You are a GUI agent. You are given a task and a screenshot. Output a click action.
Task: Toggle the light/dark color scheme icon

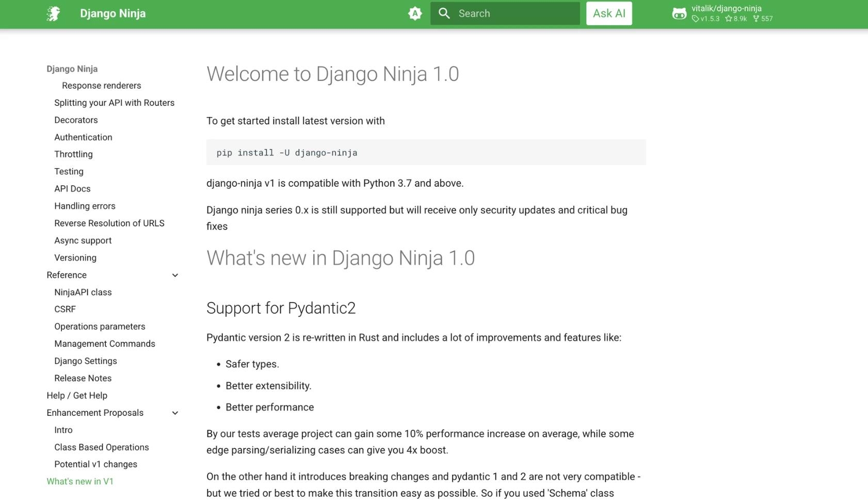[x=415, y=14]
